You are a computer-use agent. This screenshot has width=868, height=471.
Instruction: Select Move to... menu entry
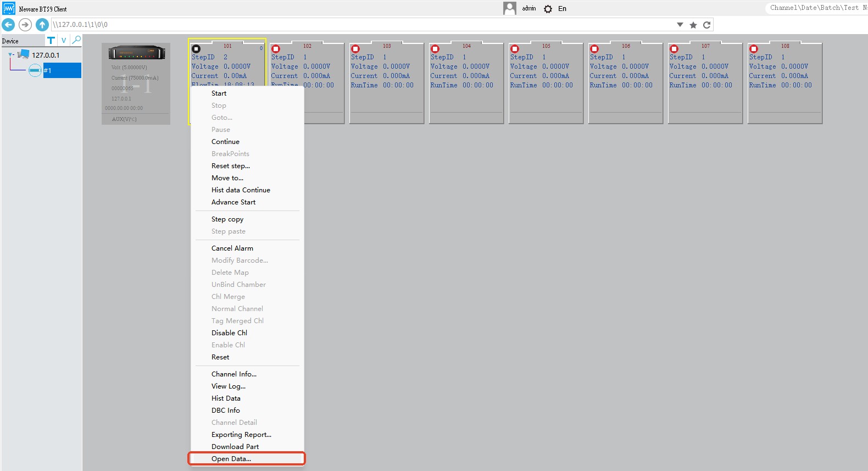coord(247,178)
